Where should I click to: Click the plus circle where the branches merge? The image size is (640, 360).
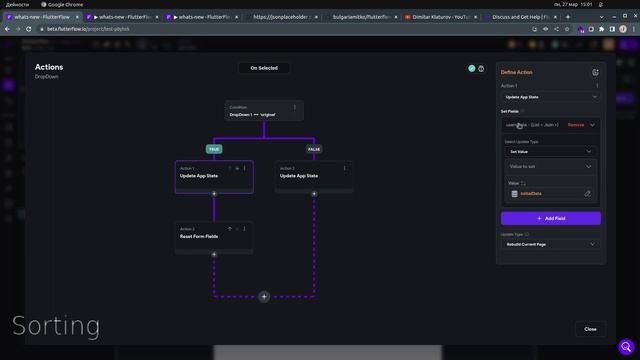click(264, 297)
